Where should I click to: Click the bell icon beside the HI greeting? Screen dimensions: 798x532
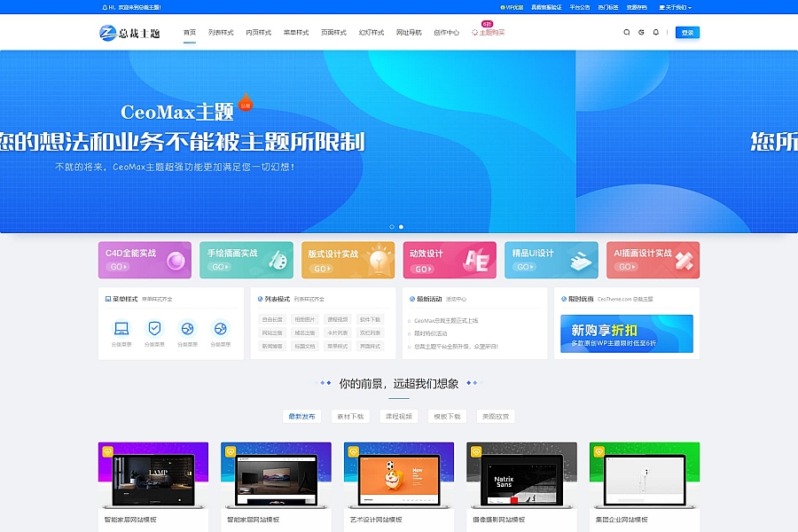(x=105, y=7)
